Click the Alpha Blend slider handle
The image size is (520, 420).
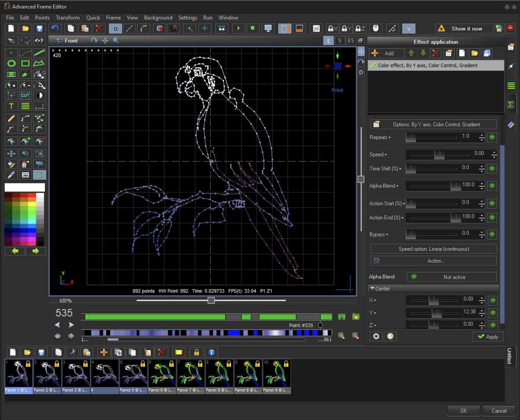[455, 186]
